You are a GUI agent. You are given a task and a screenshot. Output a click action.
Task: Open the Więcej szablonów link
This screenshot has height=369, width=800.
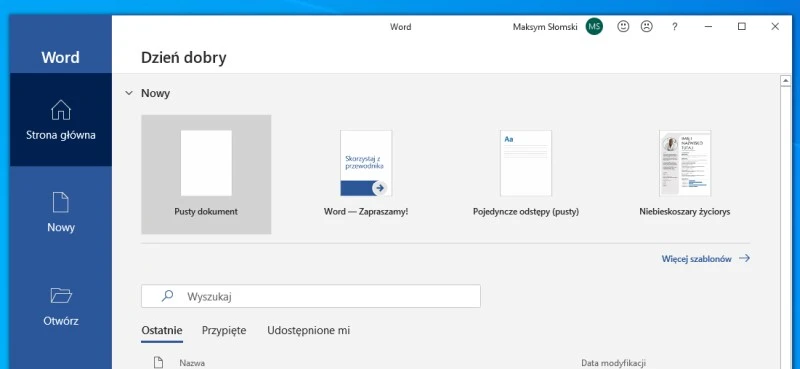(706, 259)
